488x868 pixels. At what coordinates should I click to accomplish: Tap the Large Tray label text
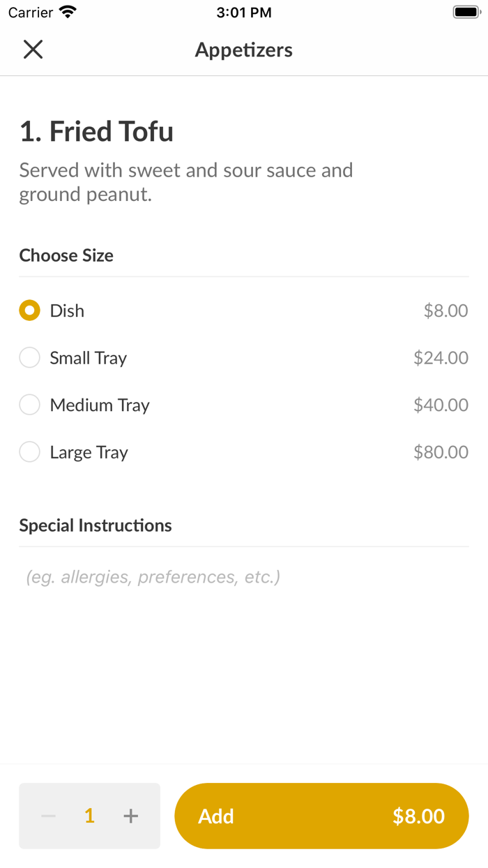point(89,452)
